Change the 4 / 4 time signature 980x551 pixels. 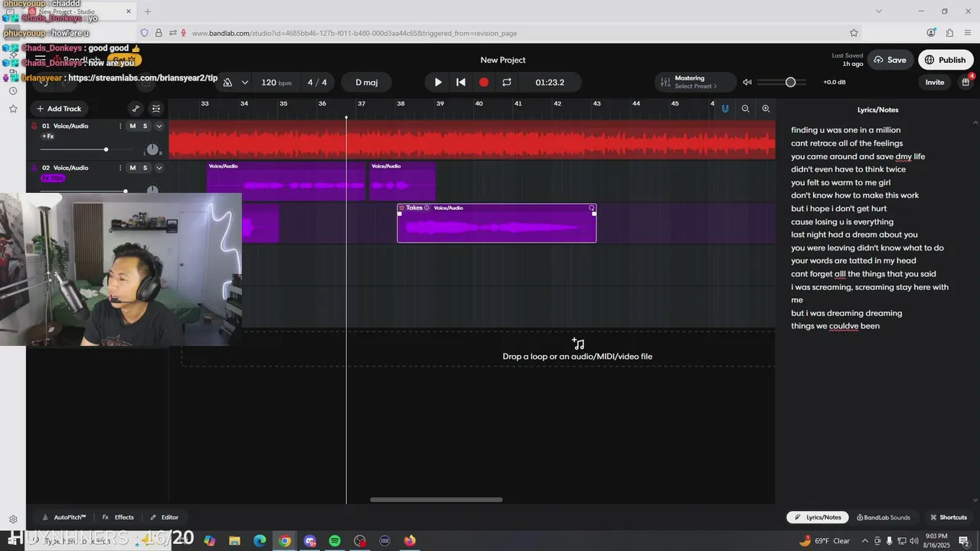[x=317, y=83]
